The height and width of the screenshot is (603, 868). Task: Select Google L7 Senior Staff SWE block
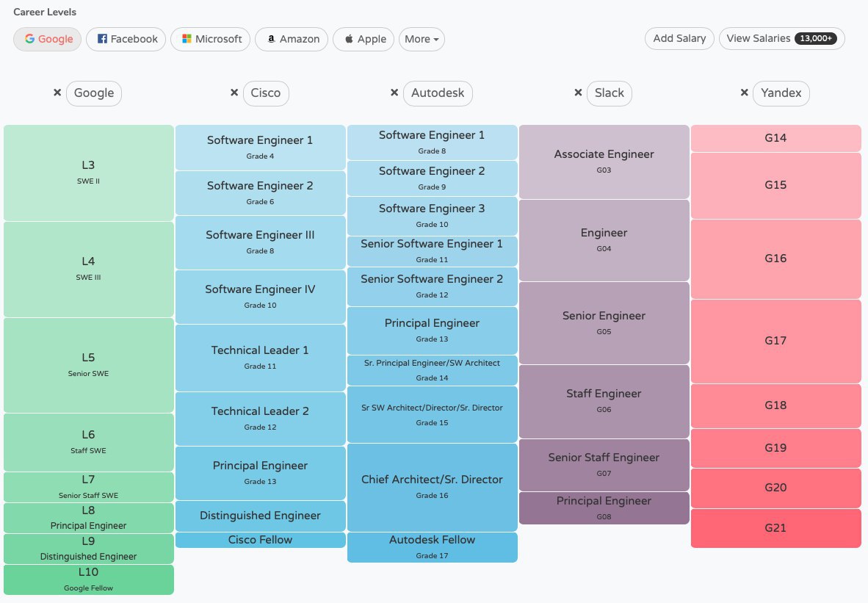(x=89, y=487)
